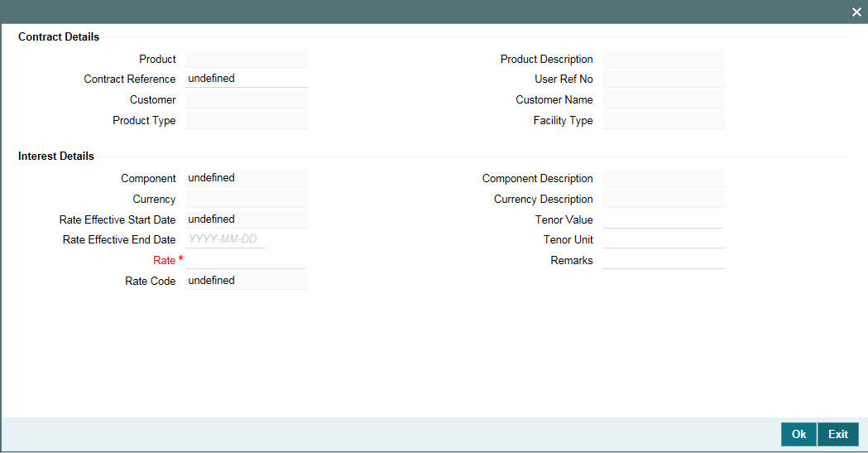The height and width of the screenshot is (453, 868).
Task: Select the Component Description field
Action: [x=664, y=178]
